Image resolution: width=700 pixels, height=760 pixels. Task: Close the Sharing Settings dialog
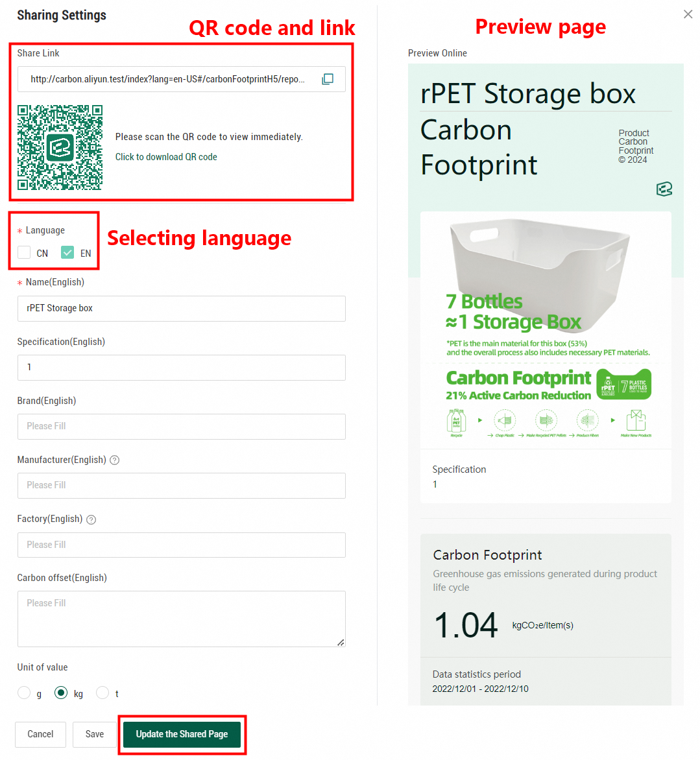(688, 14)
